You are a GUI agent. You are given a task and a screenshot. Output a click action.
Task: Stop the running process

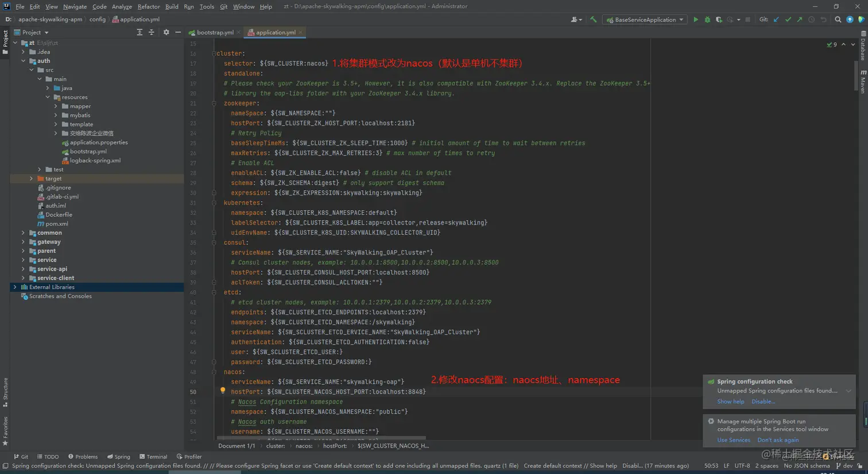point(747,20)
